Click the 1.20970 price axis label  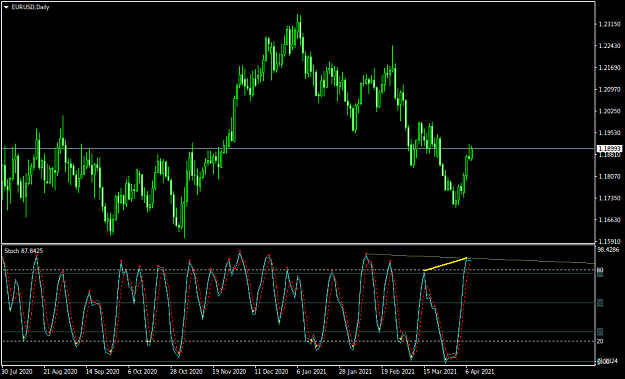[610, 89]
